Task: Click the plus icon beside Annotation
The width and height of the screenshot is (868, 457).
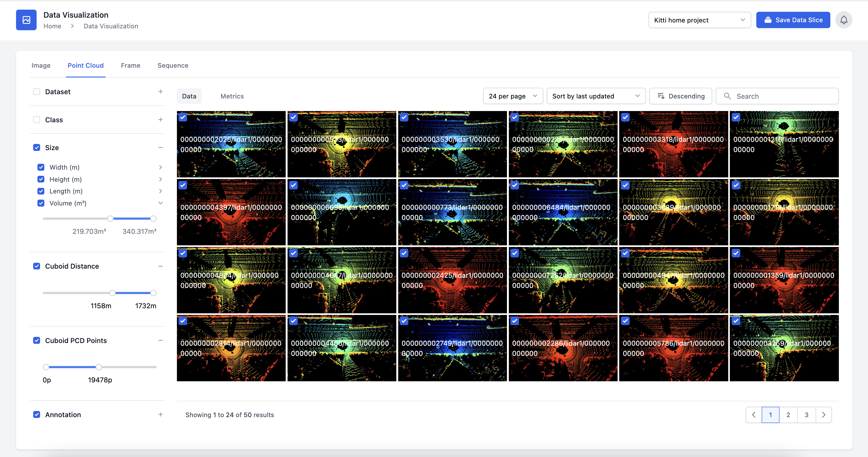Action: pos(160,414)
